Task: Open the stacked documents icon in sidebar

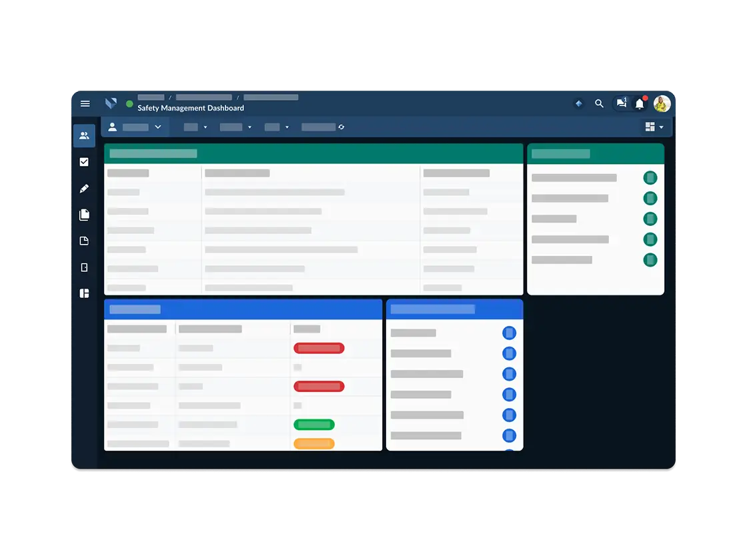Action: pyautogui.click(x=84, y=215)
